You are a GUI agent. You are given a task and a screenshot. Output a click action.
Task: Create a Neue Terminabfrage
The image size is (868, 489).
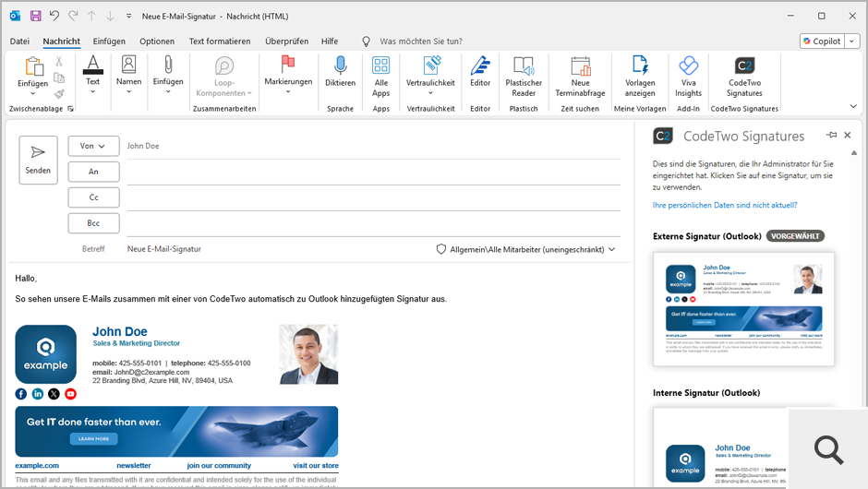pos(580,77)
